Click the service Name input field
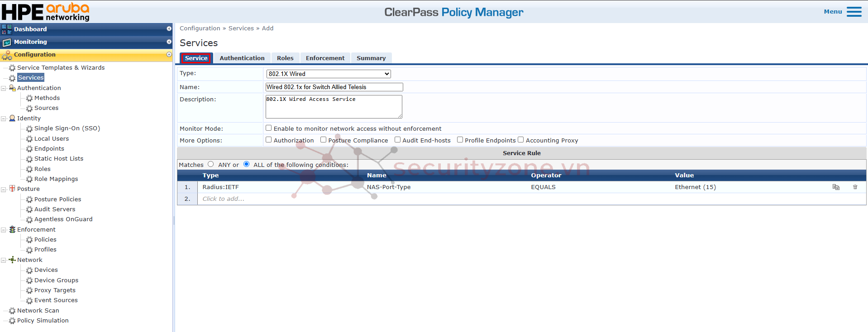Viewport: 868px width, 332px height. (x=334, y=87)
